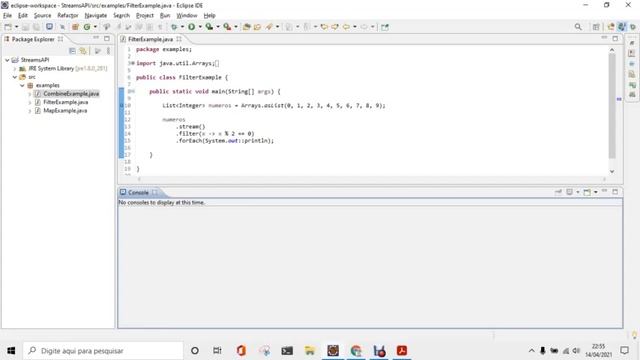Toggle Link with Editor in Package Explorer
Viewport: 640px width, 360px height.
pos(83,51)
